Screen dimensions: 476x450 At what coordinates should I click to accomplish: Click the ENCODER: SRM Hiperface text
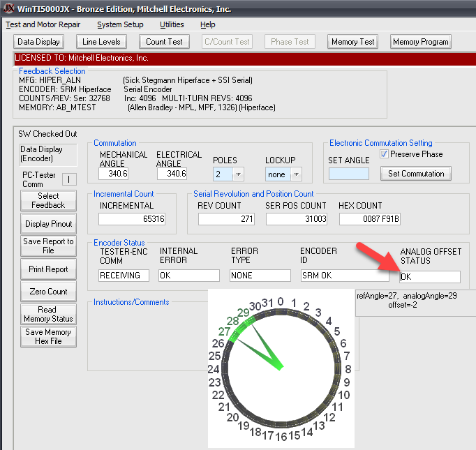coord(65,89)
